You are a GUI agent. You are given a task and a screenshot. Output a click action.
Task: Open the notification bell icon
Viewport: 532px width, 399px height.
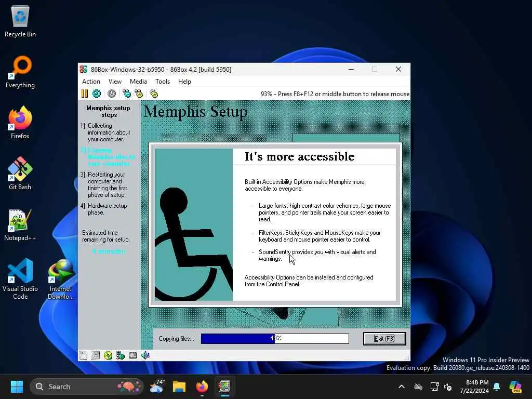[497, 387]
